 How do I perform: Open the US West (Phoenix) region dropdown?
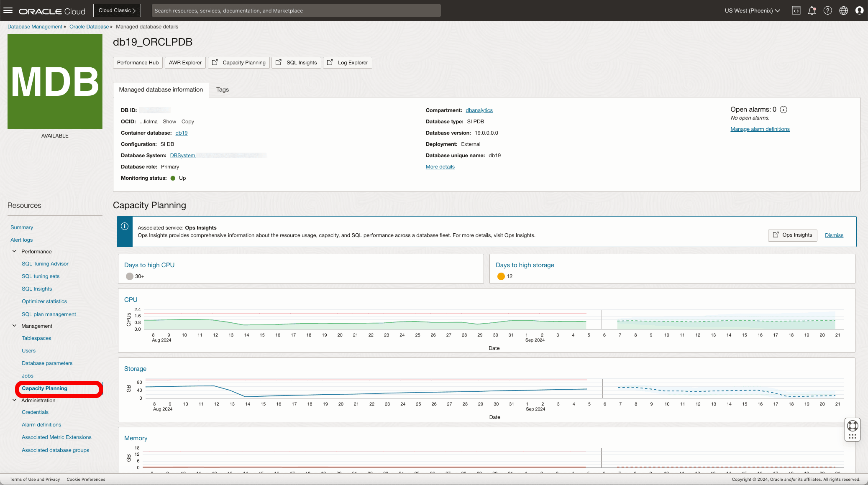752,10
